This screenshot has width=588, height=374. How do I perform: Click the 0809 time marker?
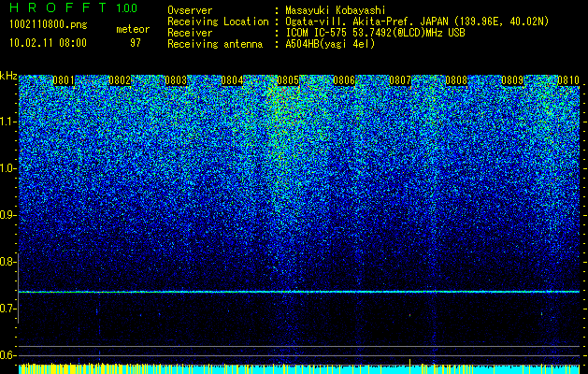pos(512,80)
